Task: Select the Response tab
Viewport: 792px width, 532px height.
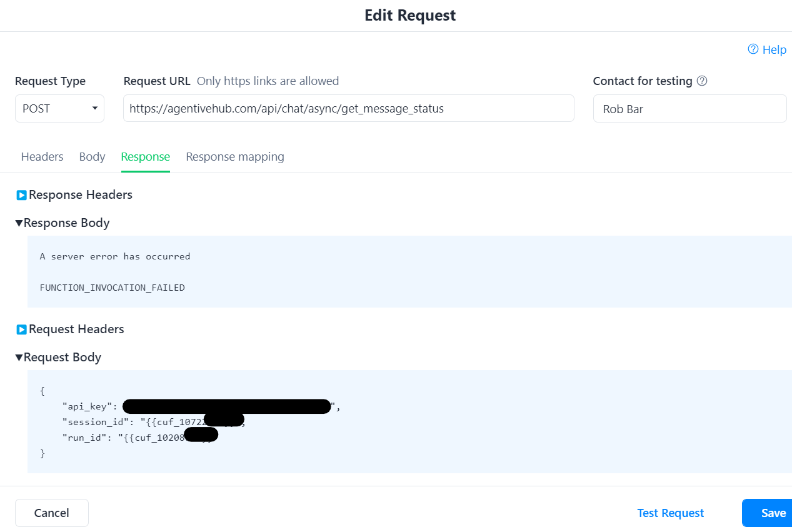Action: 145,156
